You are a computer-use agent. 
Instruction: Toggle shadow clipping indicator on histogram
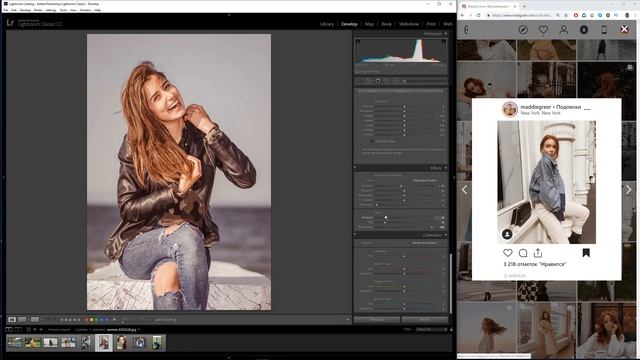(x=358, y=41)
